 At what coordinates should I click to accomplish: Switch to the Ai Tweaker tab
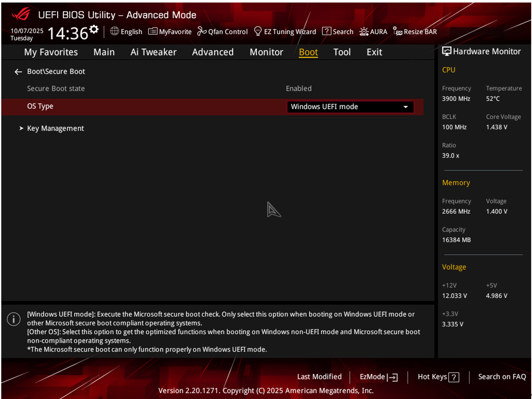pyautogui.click(x=153, y=52)
